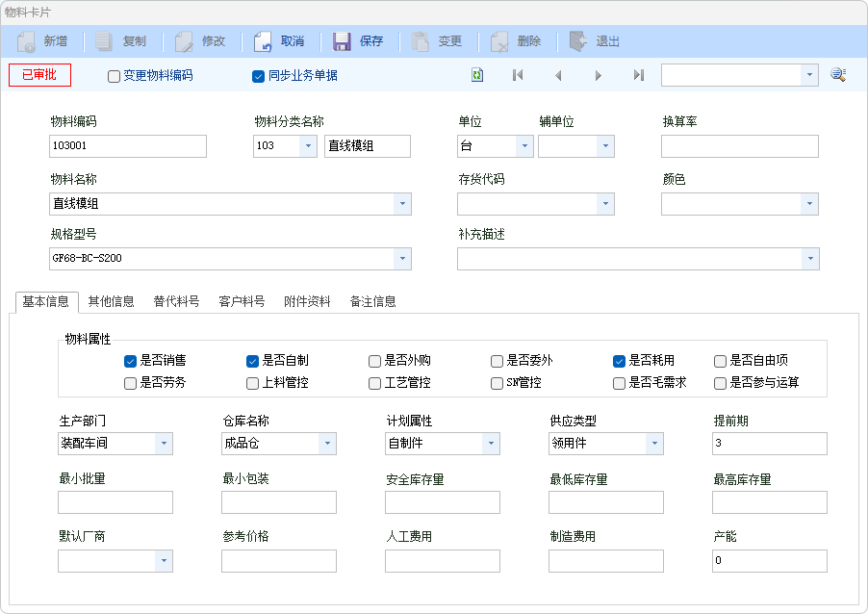This screenshot has width=868, height=614.
Task: Click the 变更 (change) toolbar icon
Action: tap(421, 41)
